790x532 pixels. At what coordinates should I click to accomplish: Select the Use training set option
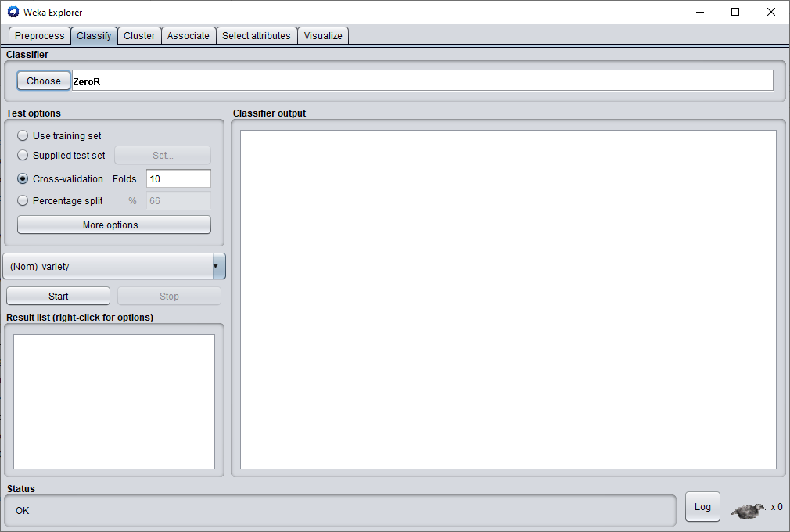coord(23,135)
